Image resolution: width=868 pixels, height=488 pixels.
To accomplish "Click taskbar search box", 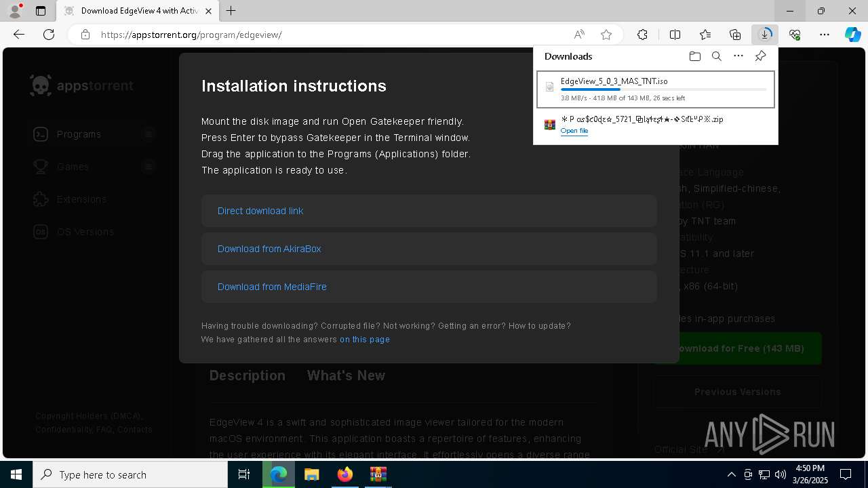I will 130,474.
